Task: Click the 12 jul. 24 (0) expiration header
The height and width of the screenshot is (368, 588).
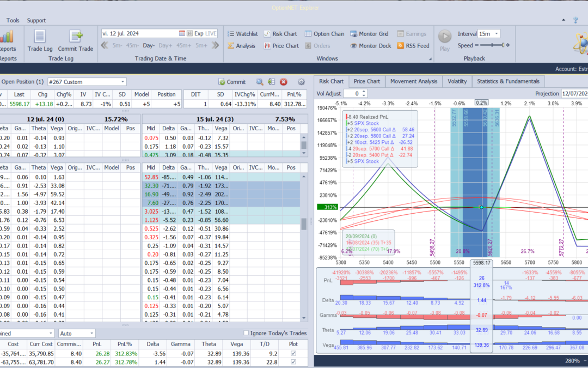Action: click(x=45, y=119)
